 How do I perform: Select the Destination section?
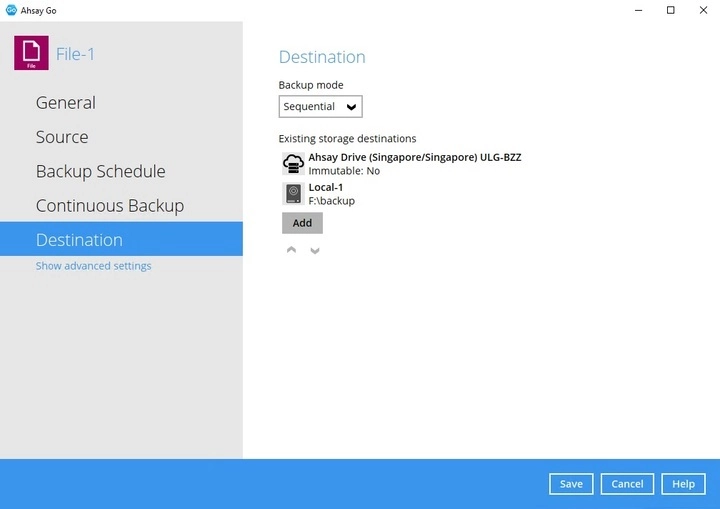(121, 239)
